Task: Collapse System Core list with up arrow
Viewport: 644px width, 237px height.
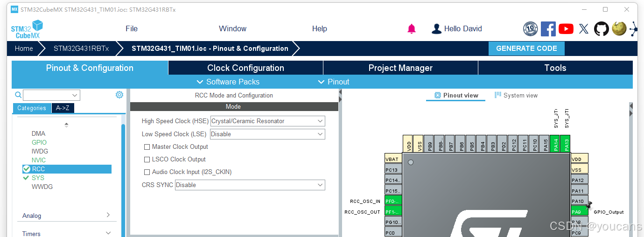Action: [66, 125]
